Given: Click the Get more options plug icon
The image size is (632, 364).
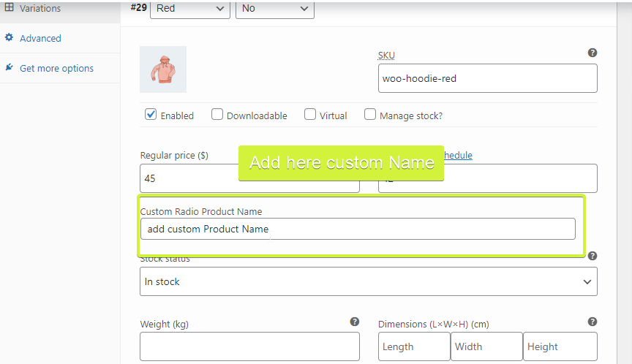Looking at the screenshot, I should pyautogui.click(x=10, y=67).
